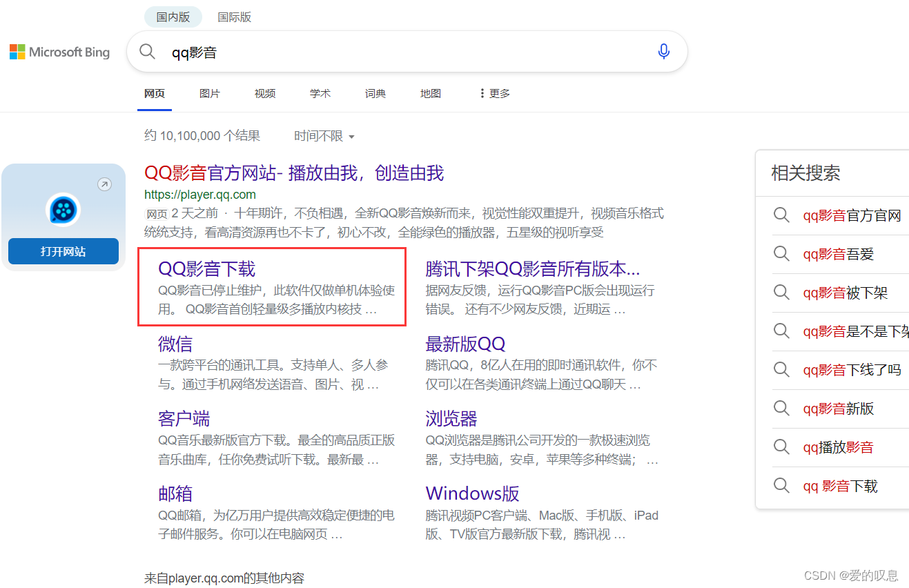Switch to 国际版 search mode

click(x=235, y=17)
